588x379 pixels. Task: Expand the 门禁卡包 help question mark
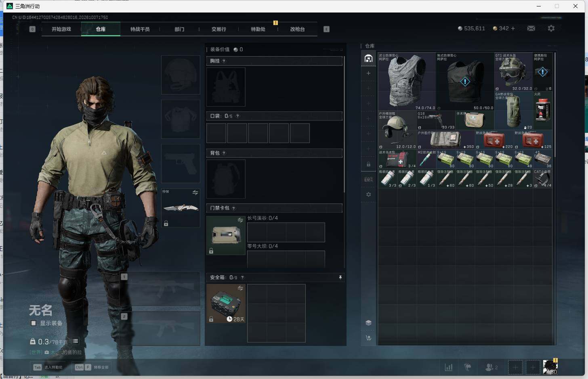coord(233,208)
